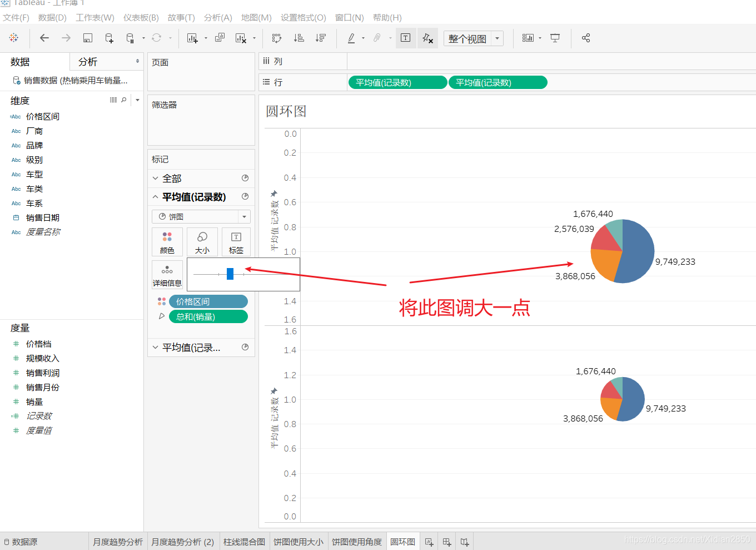Image resolution: width=756 pixels, height=550 pixels.
Task: Click the pause auto updates icon
Action: tap(130, 38)
